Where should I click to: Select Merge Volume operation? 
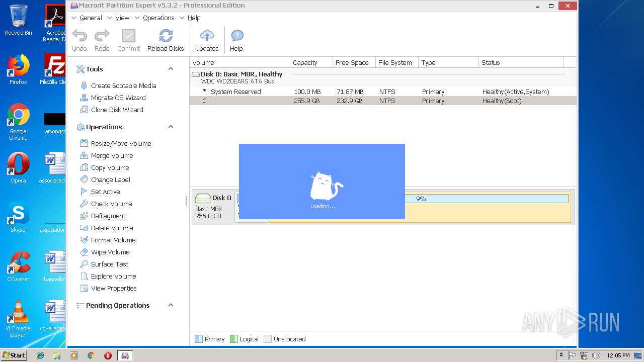[112, 155]
